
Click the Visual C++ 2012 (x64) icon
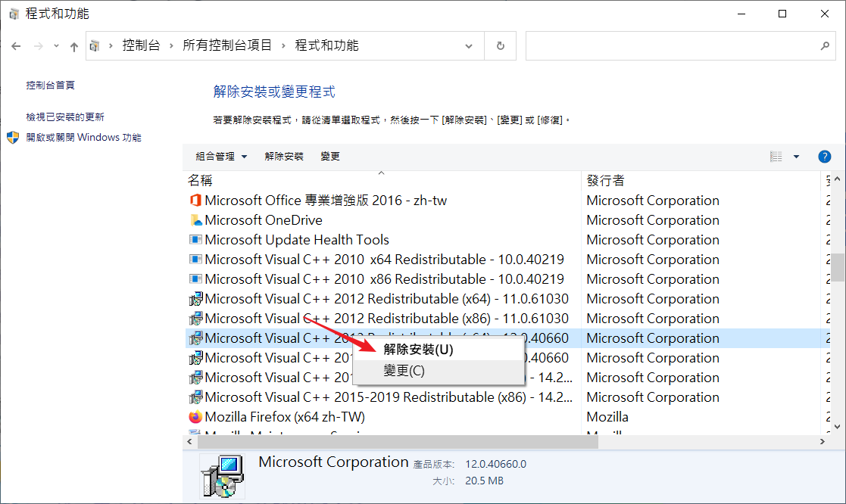[195, 299]
